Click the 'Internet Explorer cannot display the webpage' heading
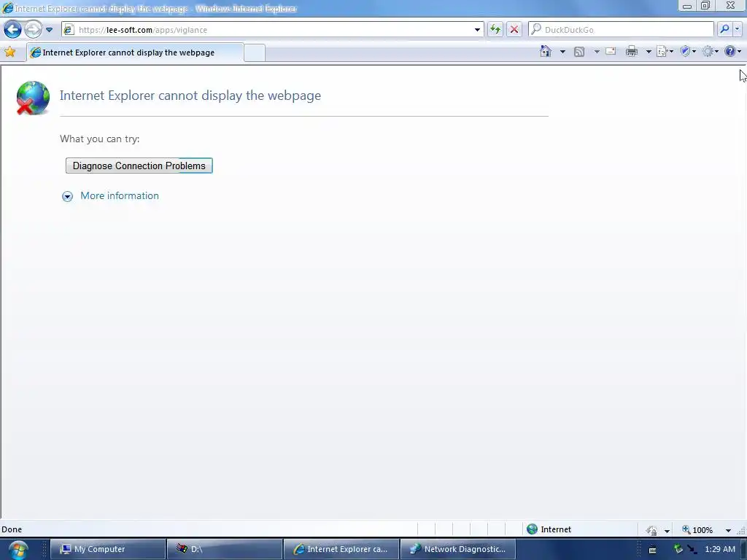The image size is (747, 560). tap(190, 96)
